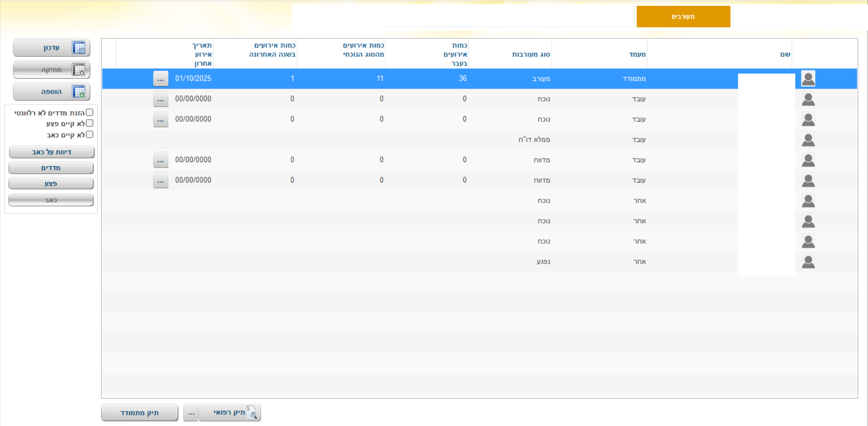Open ellipsis button beside date 01/10/2025
This screenshot has height=426, width=868.
(160, 79)
